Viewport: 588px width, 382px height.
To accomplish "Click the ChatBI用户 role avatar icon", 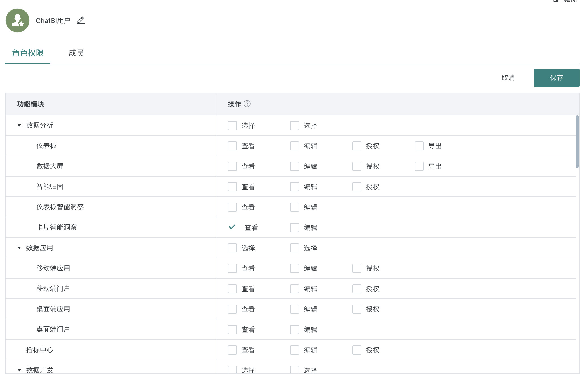I will click(x=18, y=20).
